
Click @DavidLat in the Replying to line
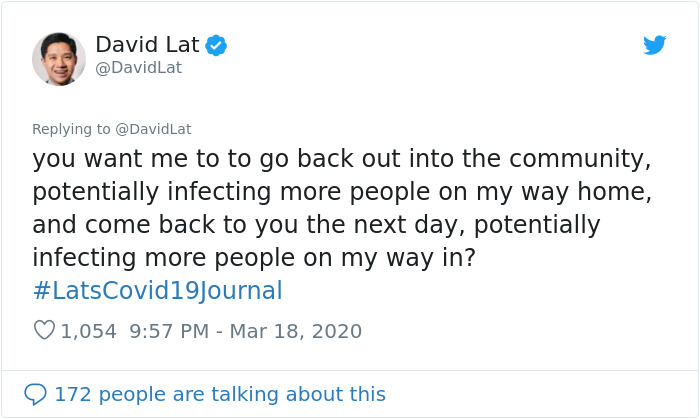(x=153, y=129)
